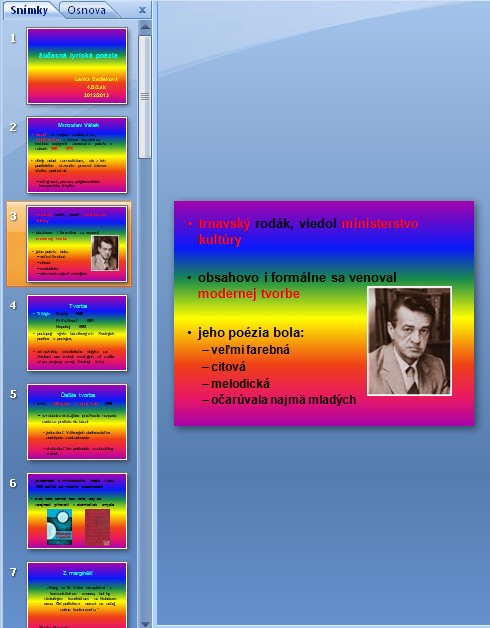This screenshot has height=628, width=490.
Task: Open the Osnova outline tab
Action: (x=87, y=10)
